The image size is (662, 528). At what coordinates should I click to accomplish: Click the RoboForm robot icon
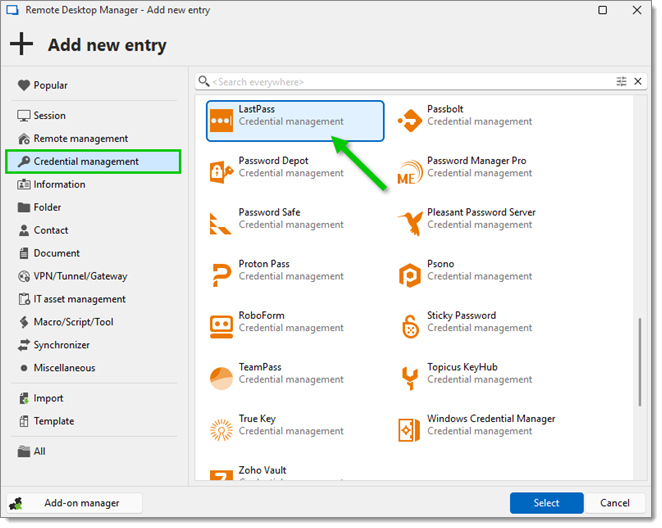(x=221, y=327)
